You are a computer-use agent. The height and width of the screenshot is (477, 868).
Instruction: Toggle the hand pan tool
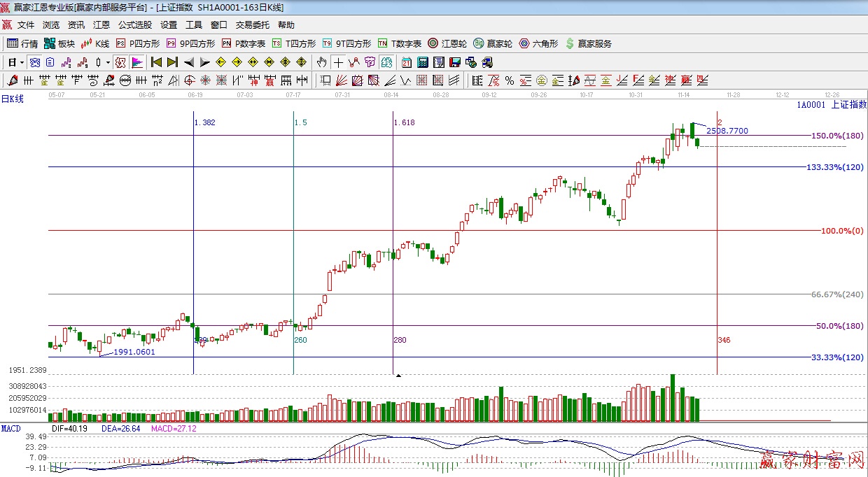322,62
